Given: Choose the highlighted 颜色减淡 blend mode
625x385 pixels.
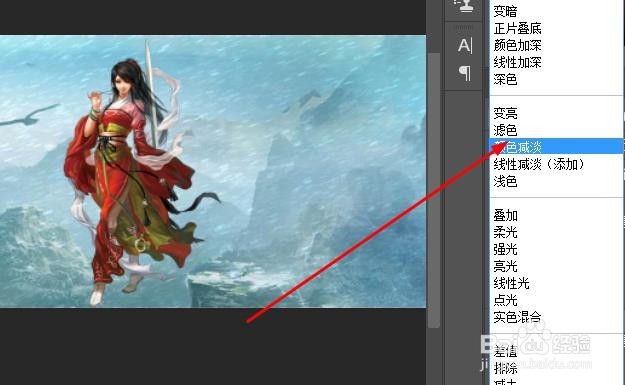Looking at the screenshot, I should click(x=556, y=146).
